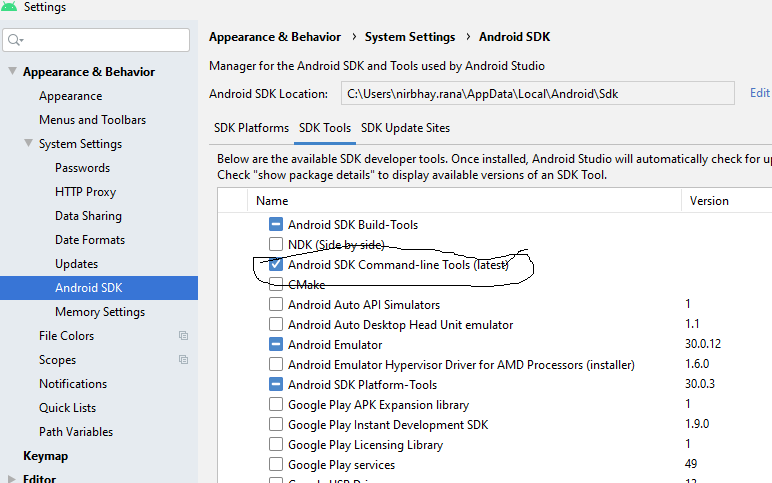Check Android Emulator Hypervisor Driver for AMD
772x483 pixels.
tap(276, 364)
